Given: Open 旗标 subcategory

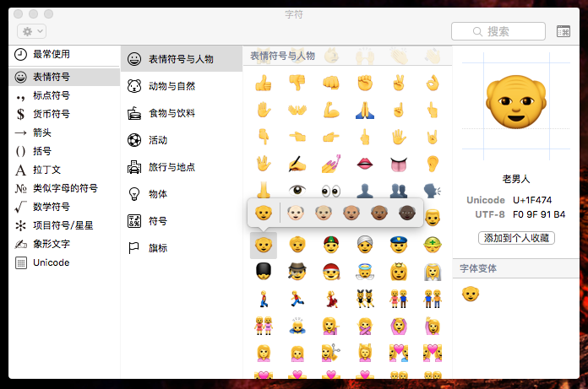Looking at the screenshot, I should coord(182,248).
